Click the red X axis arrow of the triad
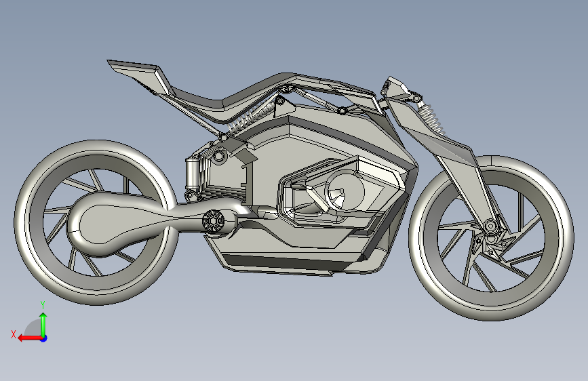Image resolution: width=588 pixels, height=381 pixels. 29,338
